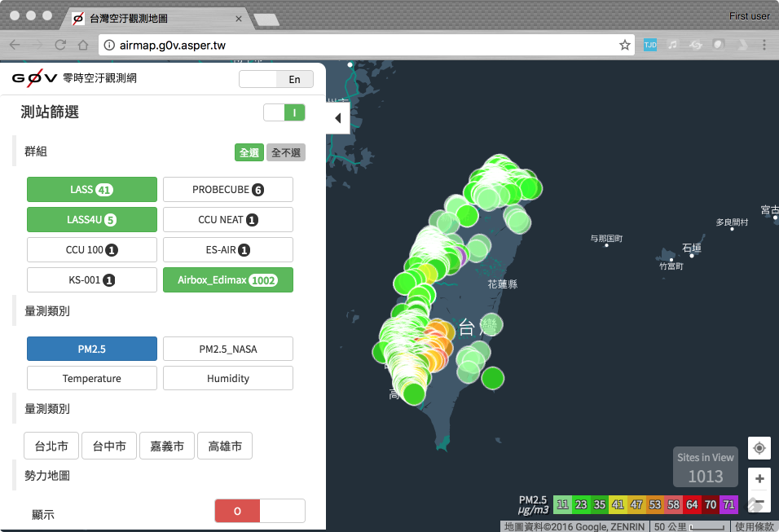Open the Chrome three-dot menu
The height and width of the screenshot is (532, 779).
pos(764,45)
